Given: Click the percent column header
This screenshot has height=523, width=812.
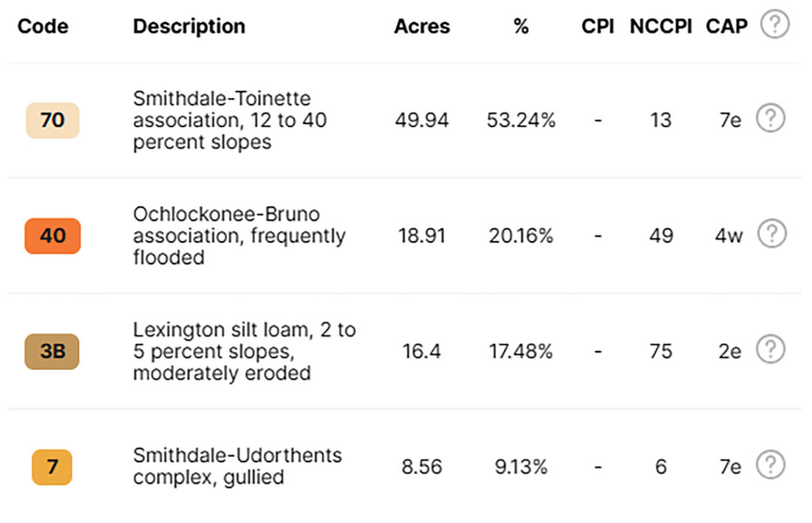Looking at the screenshot, I should (521, 26).
